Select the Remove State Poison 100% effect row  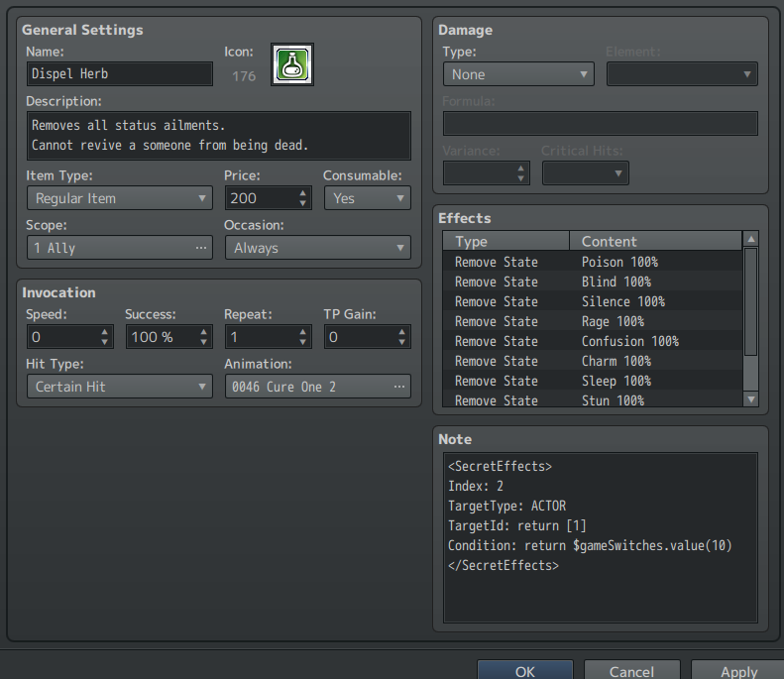pyautogui.click(x=593, y=262)
